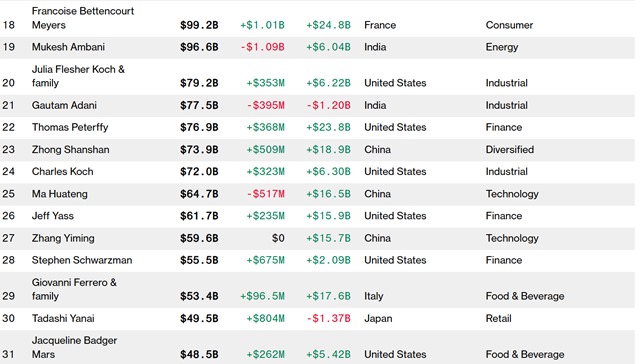Image resolution: width=640 pixels, height=364 pixels.
Task: Open Gautam Adani's profile
Action: 64,105
